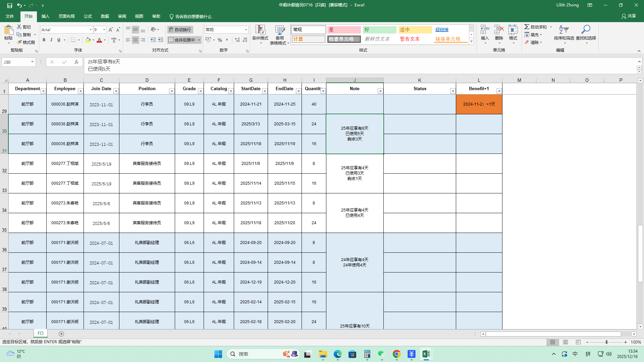This screenshot has width=644, height=362.
Task: Click the Format Painter brush icon
Action: point(19,42)
